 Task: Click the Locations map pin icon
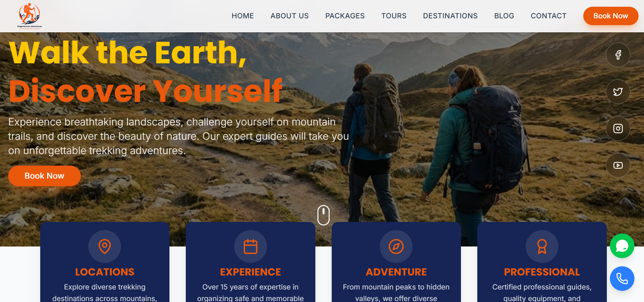point(105,246)
